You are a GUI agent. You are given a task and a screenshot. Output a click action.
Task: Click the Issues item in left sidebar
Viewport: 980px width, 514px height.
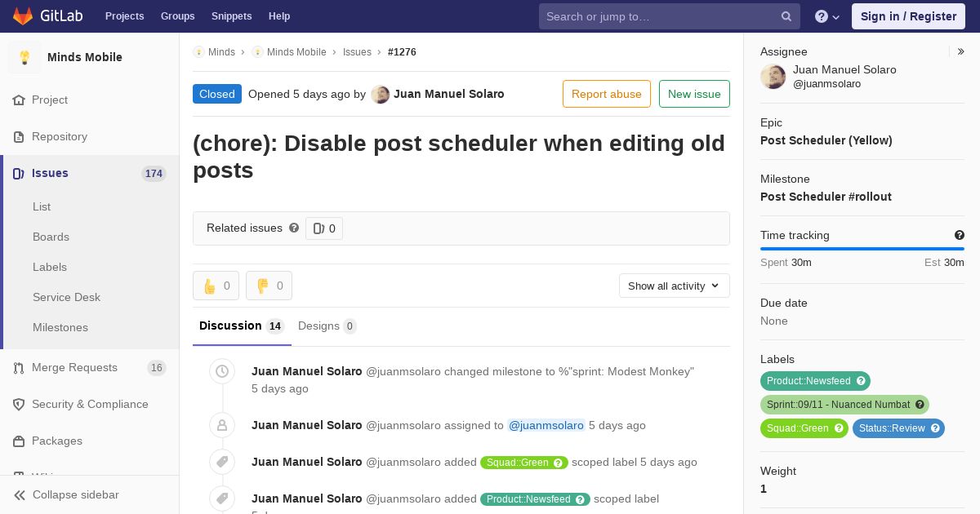tap(90, 173)
